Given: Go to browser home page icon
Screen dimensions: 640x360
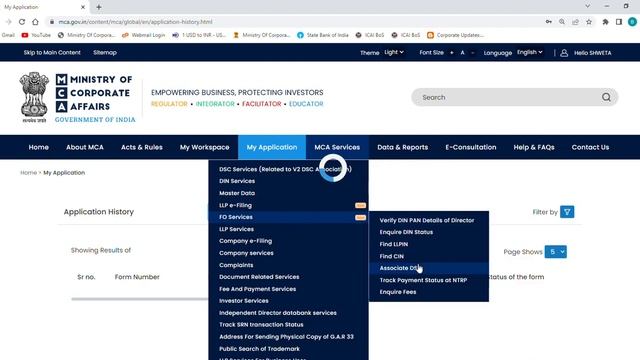Looking at the screenshot, I should tap(36, 22).
